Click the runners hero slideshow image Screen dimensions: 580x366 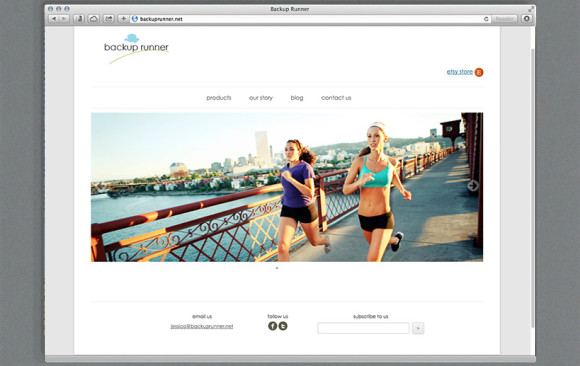coord(287,187)
